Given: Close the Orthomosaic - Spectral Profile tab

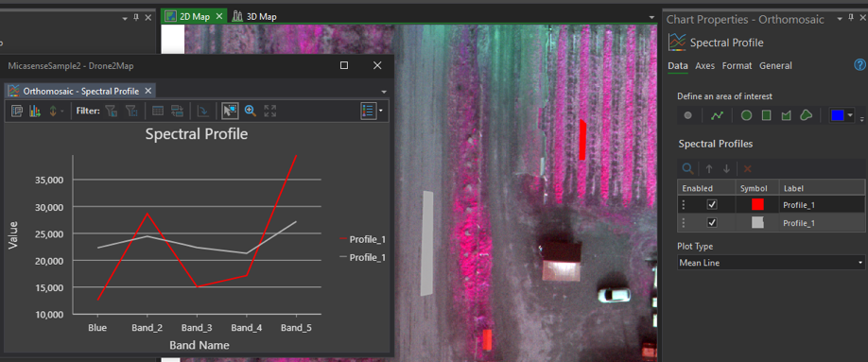Looking at the screenshot, I should tap(148, 91).
